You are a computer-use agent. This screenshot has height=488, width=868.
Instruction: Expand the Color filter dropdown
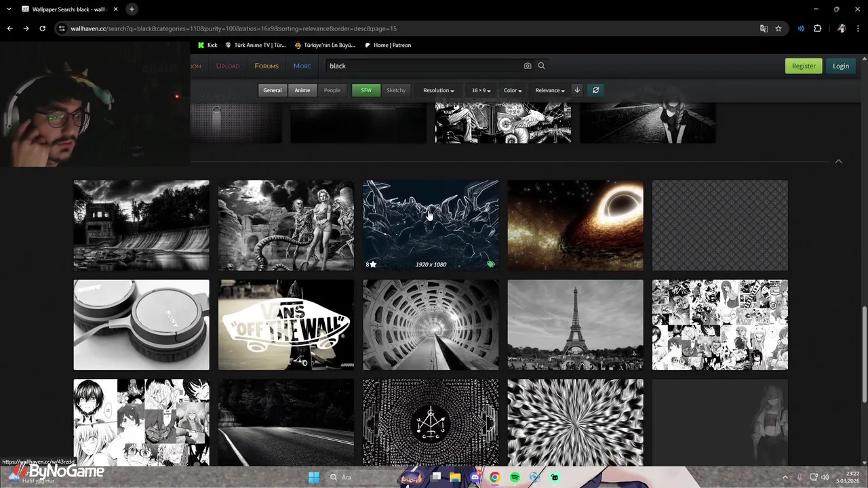513,90
